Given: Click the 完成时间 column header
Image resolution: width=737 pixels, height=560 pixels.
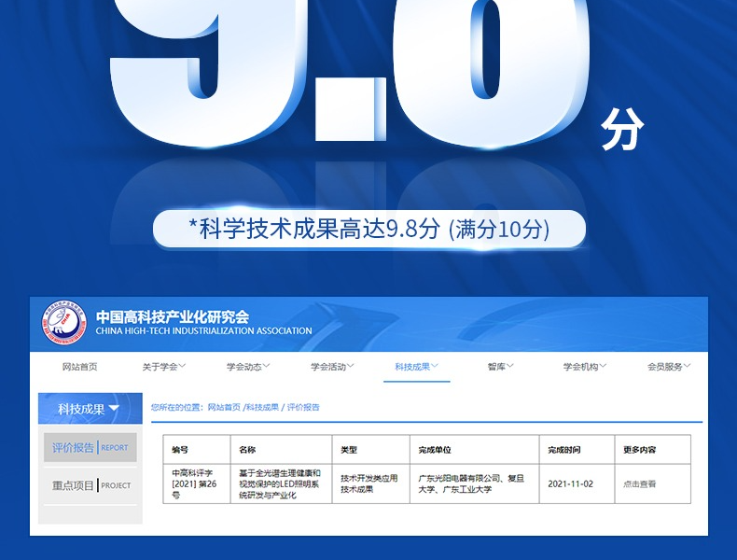Looking at the screenshot, I should pyautogui.click(x=563, y=450).
